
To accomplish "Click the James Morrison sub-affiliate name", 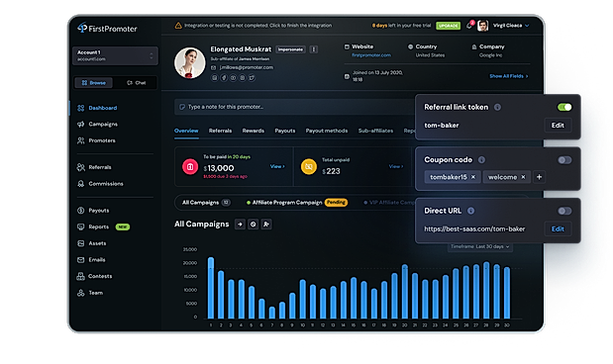I will click(255, 59).
